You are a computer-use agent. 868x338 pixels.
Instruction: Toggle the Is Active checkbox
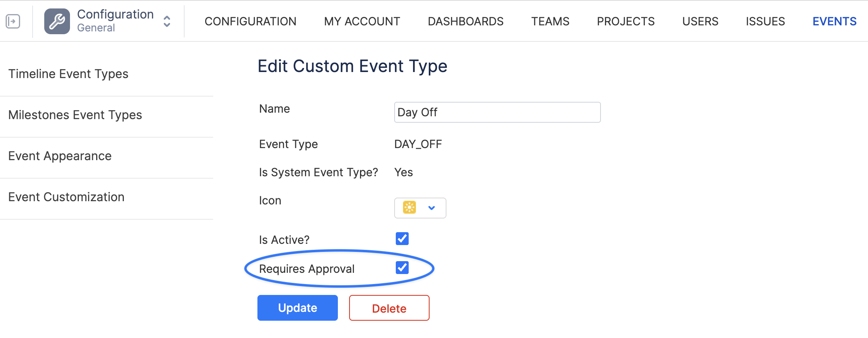point(402,239)
